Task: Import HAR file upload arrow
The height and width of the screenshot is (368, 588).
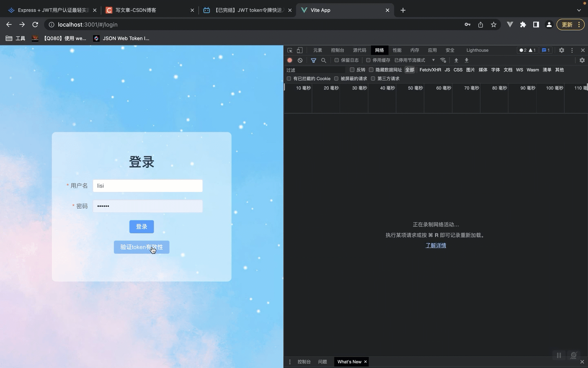Action: pos(456,60)
